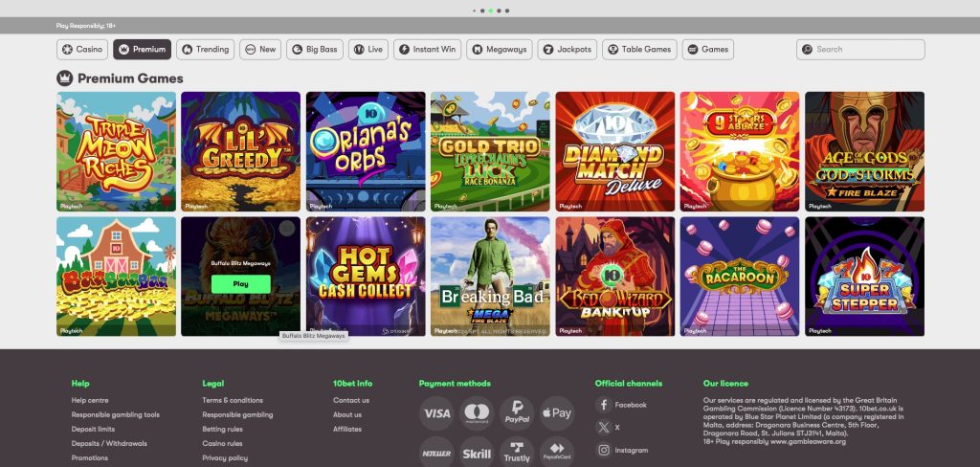
Task: Launch Oriana's Orbs game
Action: [366, 151]
